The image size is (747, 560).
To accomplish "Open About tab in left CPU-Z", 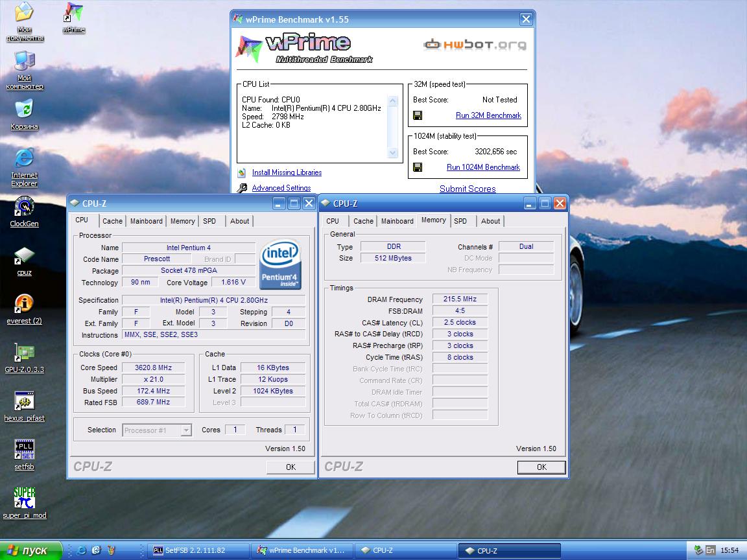I will [240, 221].
